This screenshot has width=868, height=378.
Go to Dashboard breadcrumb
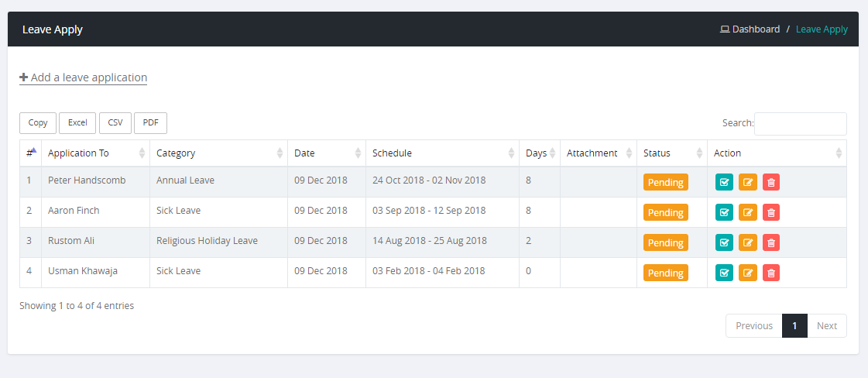tap(756, 29)
